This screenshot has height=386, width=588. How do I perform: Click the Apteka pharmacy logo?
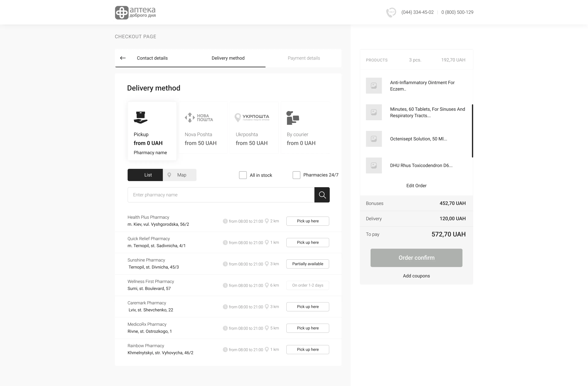(135, 13)
